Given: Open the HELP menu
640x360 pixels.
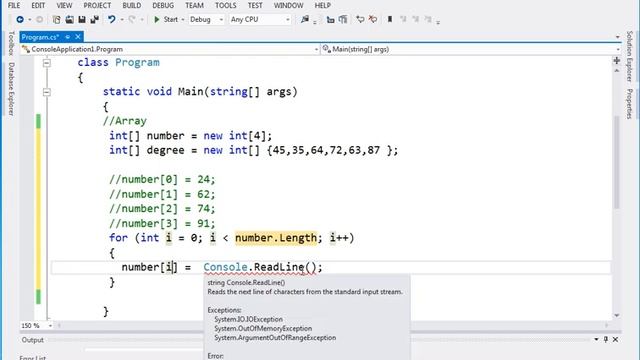Looking at the screenshot, I should point(322,5).
